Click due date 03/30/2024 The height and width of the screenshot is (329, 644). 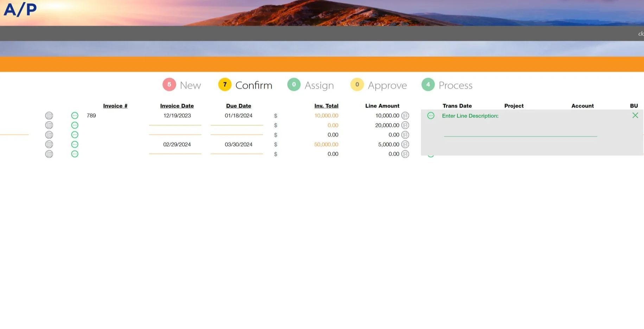(238, 144)
